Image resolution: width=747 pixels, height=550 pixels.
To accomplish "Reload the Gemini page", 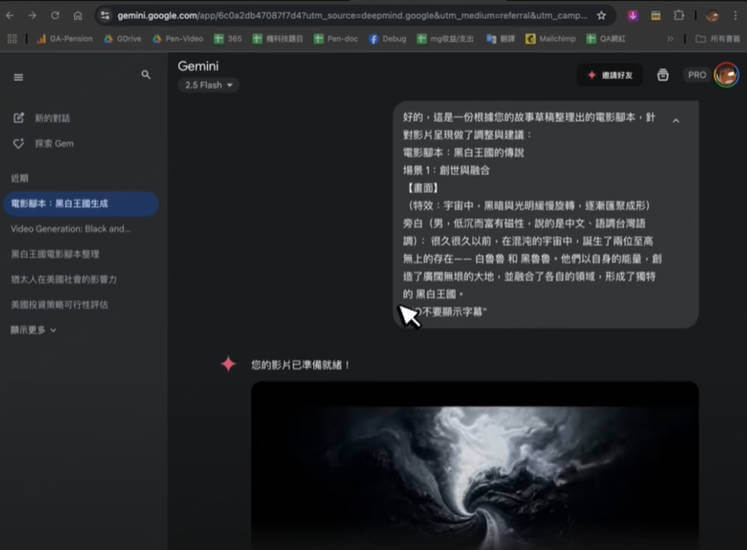I will click(x=55, y=16).
